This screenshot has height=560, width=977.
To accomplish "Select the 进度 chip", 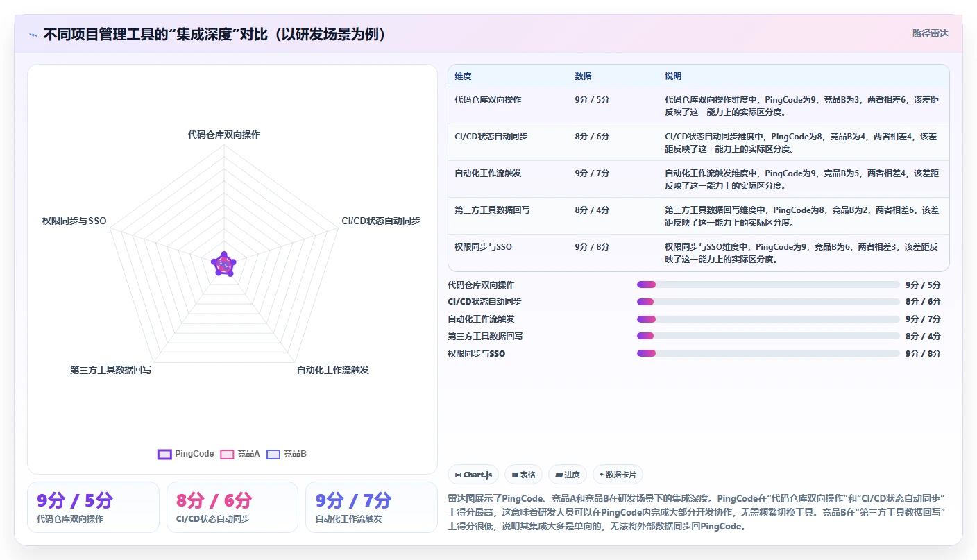I will coord(568,475).
